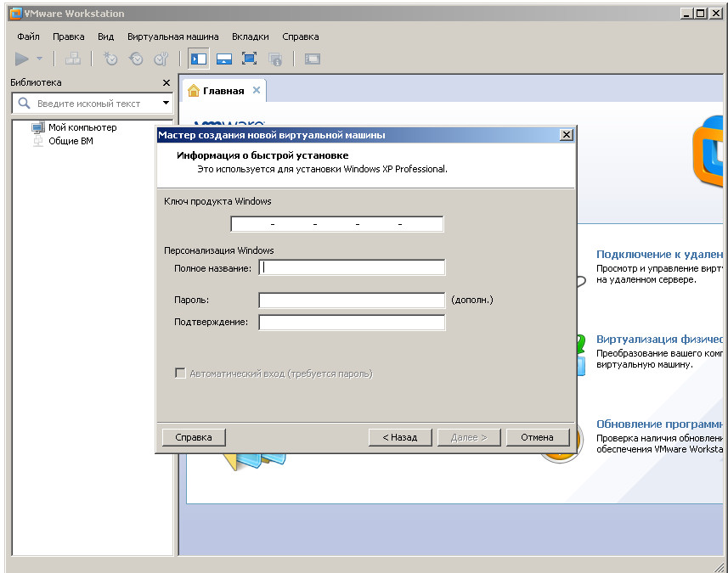Click the console view toolbar icon
The image size is (728, 573).
click(x=313, y=59)
